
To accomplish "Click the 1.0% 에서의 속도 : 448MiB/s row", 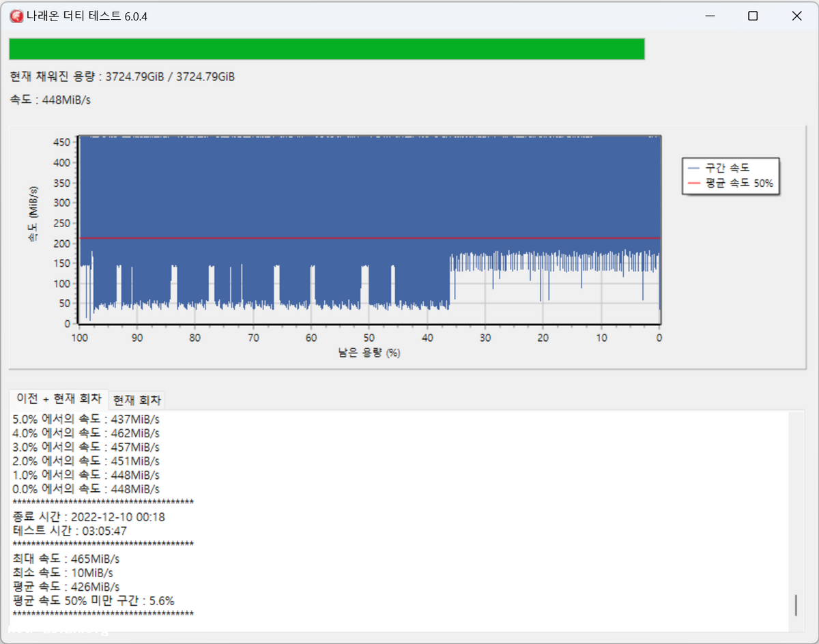I will [86, 475].
